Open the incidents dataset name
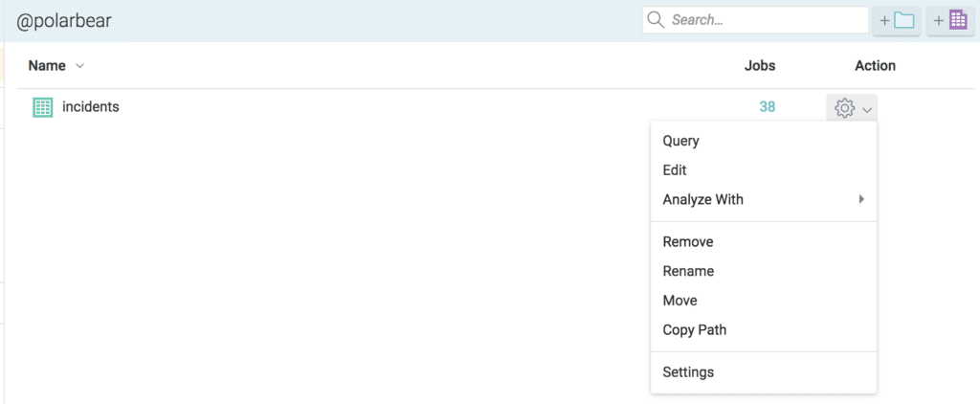This screenshot has width=980, height=404. (x=91, y=106)
